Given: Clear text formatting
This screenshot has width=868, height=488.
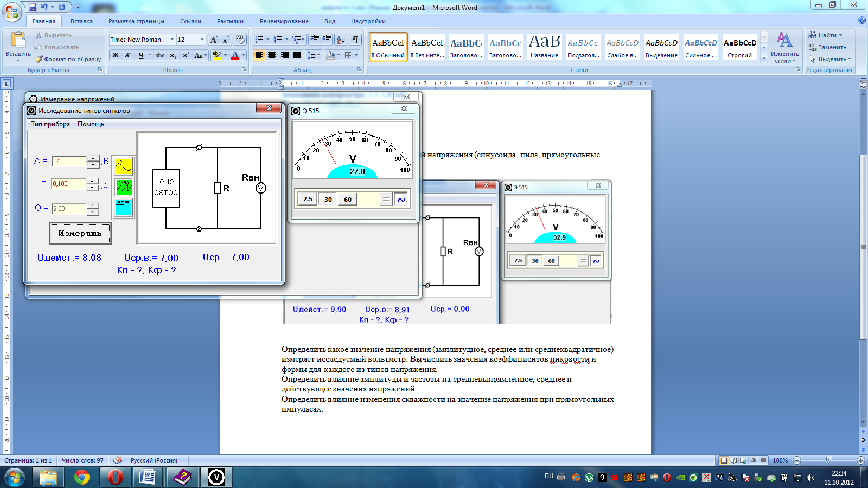Looking at the screenshot, I should (240, 40).
